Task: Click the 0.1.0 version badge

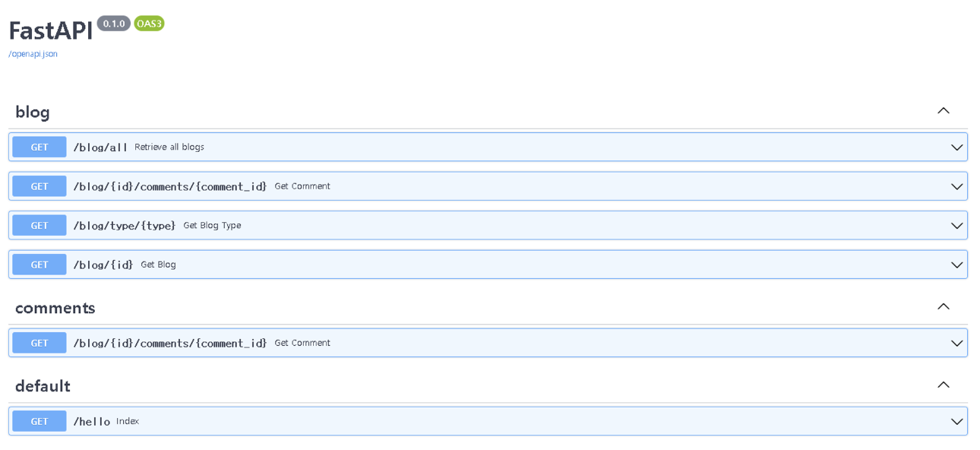Action: click(x=113, y=24)
